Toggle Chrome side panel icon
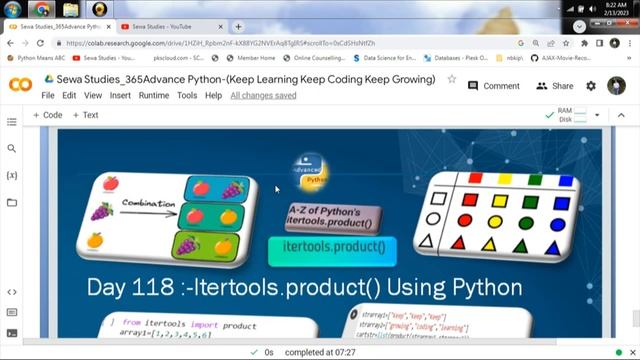This screenshot has width=640, height=360. click(x=599, y=43)
